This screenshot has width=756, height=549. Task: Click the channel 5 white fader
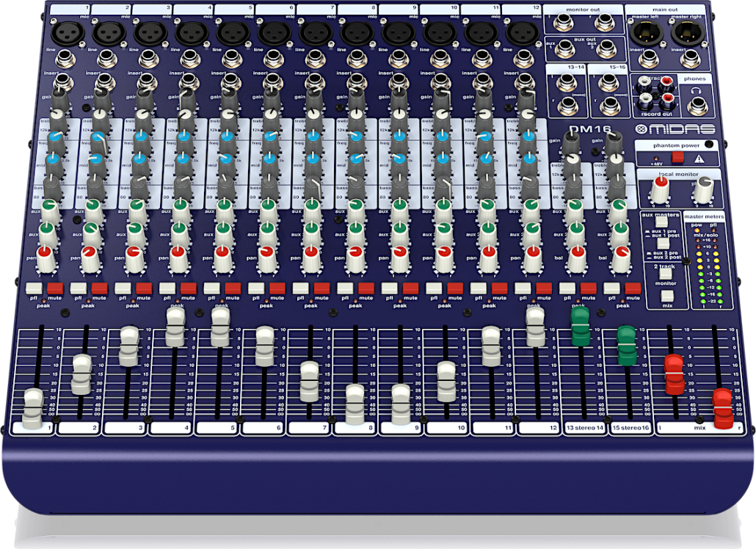(x=220, y=326)
